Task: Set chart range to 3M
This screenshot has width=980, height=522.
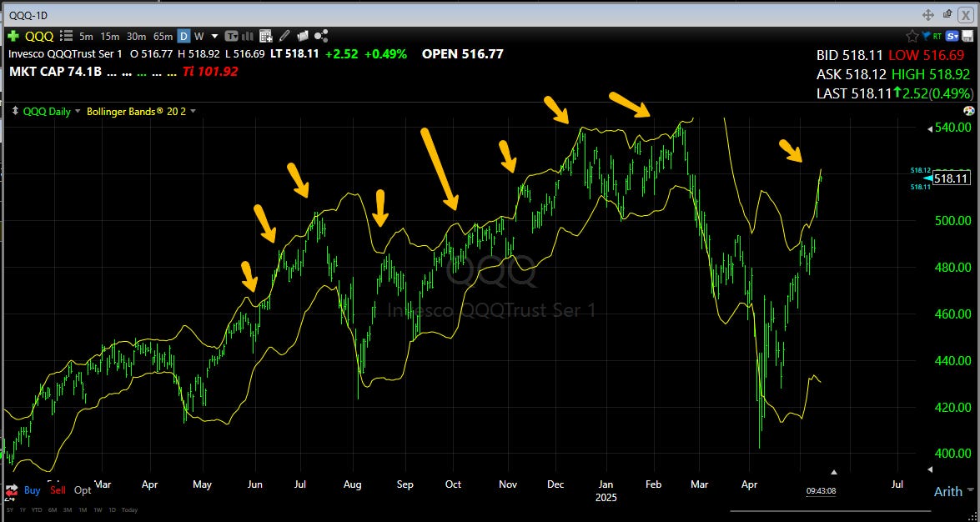Action: pos(68,510)
